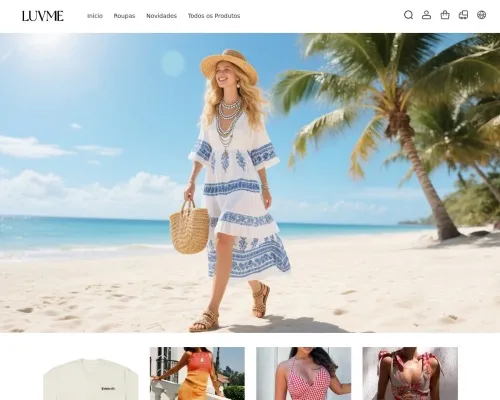Image resolution: width=500 pixels, height=400 pixels.
Task: Open the Novidades menu item
Action: point(161,16)
